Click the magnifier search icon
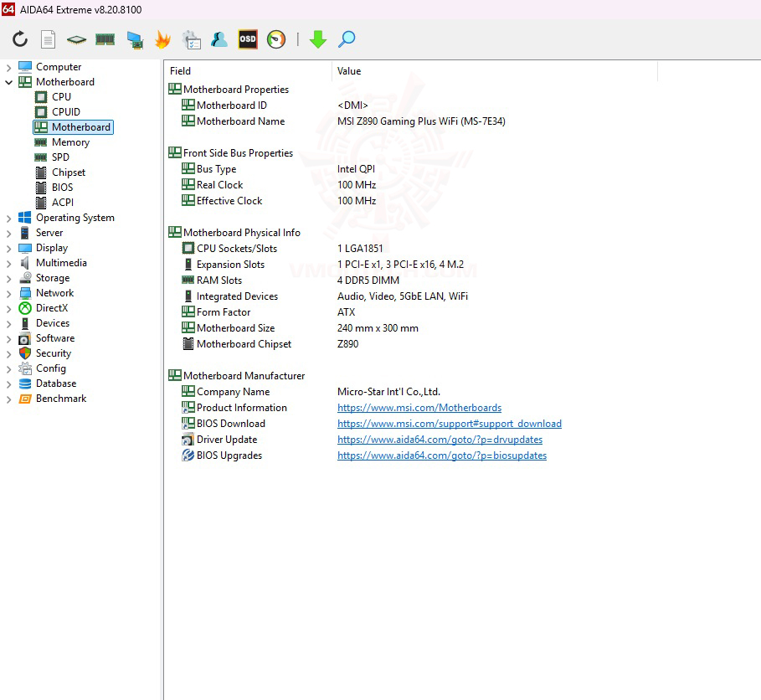This screenshot has width=761, height=700. (x=347, y=39)
